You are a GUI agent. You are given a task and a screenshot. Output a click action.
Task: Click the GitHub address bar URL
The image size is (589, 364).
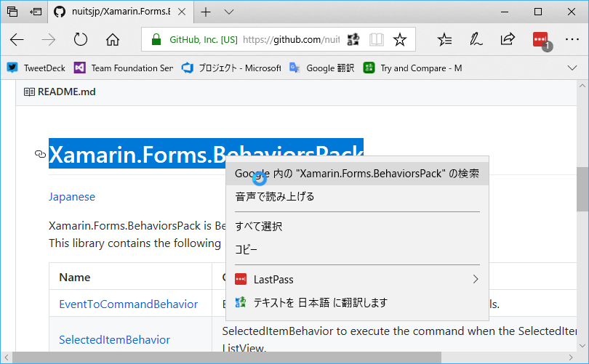tap(291, 39)
